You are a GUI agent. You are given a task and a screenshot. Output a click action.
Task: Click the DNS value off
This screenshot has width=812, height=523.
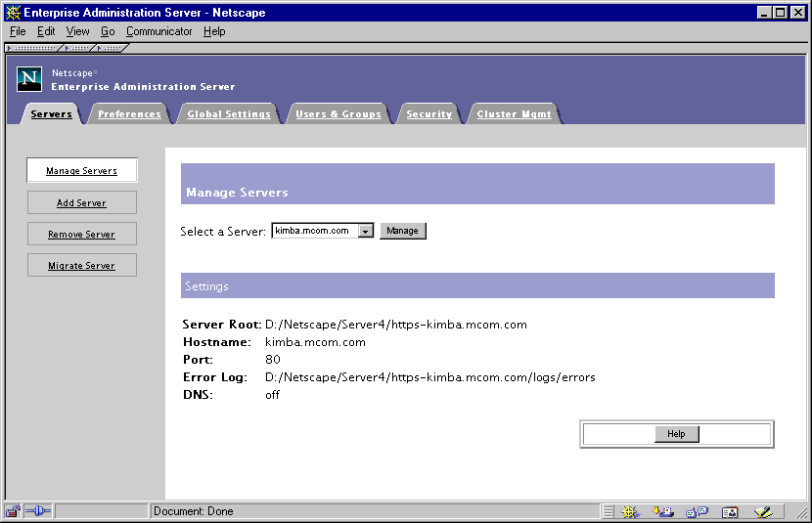tap(272, 395)
